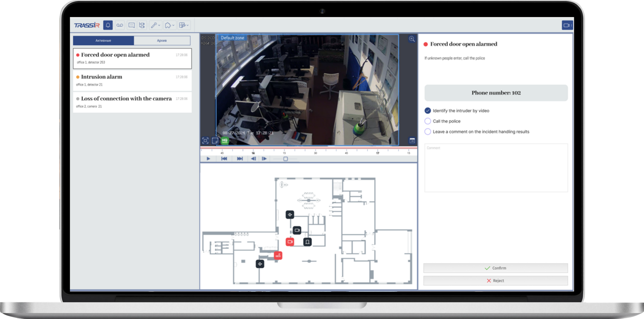
Task: Click the camera icon at top right
Action: (x=567, y=25)
